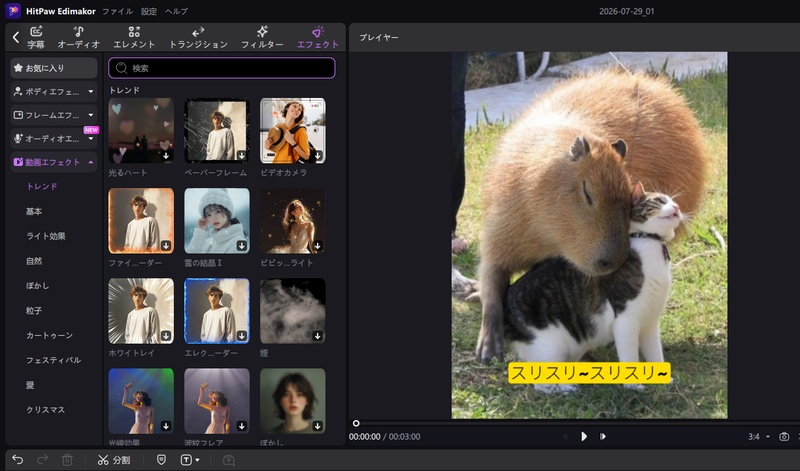This screenshot has height=471, width=800.
Task: Take a snapshot with camera icon
Action: click(x=784, y=437)
